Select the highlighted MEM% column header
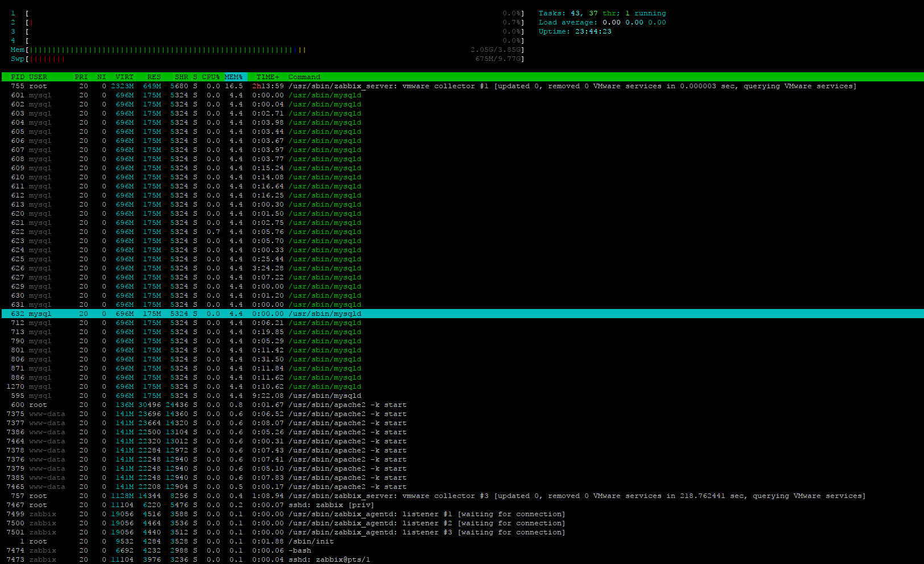The width and height of the screenshot is (924, 564). point(234,77)
